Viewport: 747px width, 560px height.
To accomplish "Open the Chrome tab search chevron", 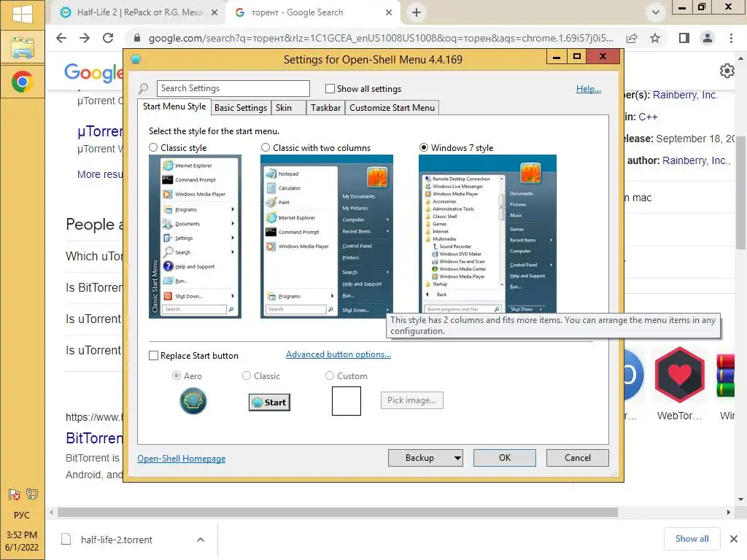I will [x=656, y=12].
